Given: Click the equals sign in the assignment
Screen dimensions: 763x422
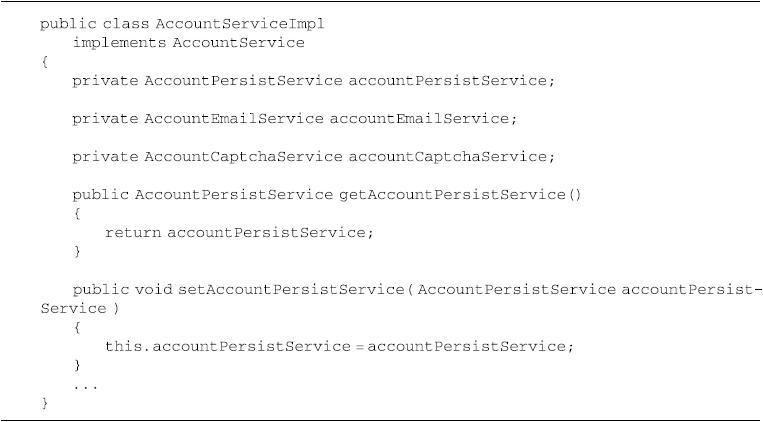Looking at the screenshot, I should (x=359, y=347).
